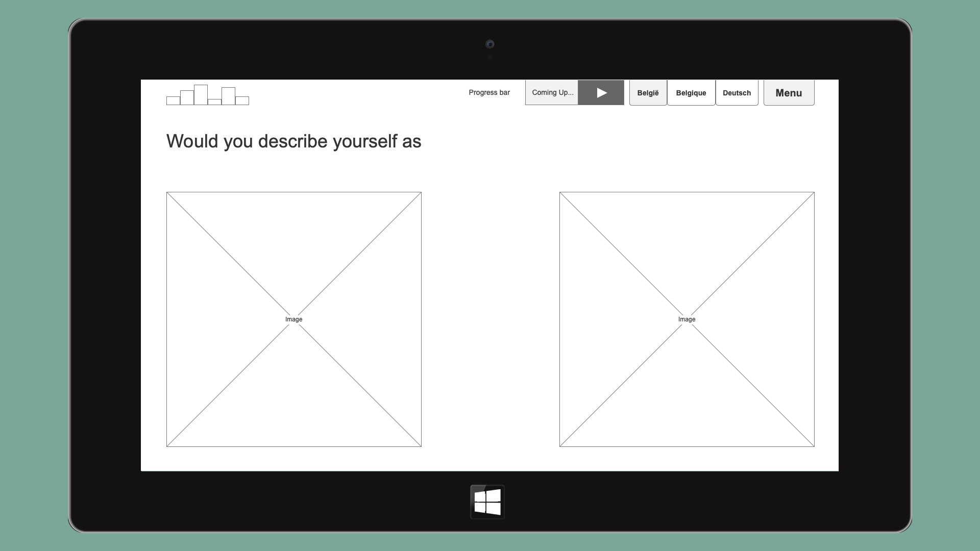Click 'Would you describe yourself as' heading
The width and height of the screenshot is (980, 551).
(293, 141)
